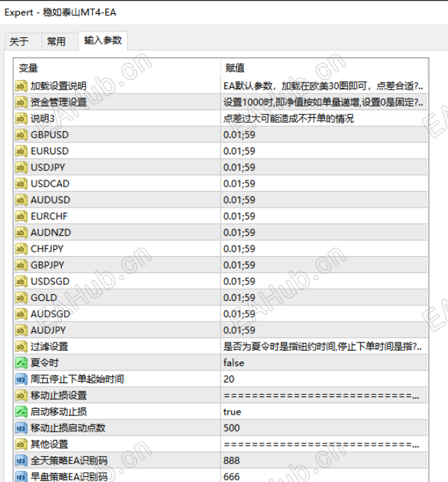Click the integer icon beside 移动止损启动点数
The height and width of the screenshot is (482, 448).
point(21,428)
